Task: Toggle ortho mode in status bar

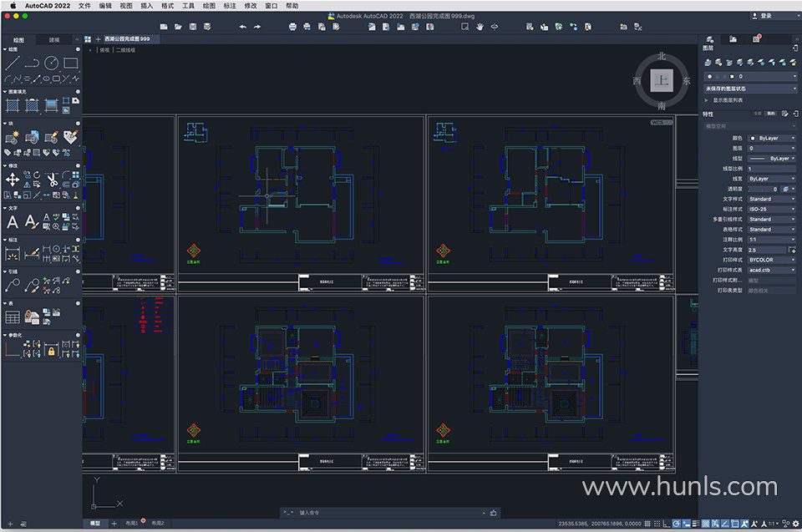Action: [x=667, y=524]
